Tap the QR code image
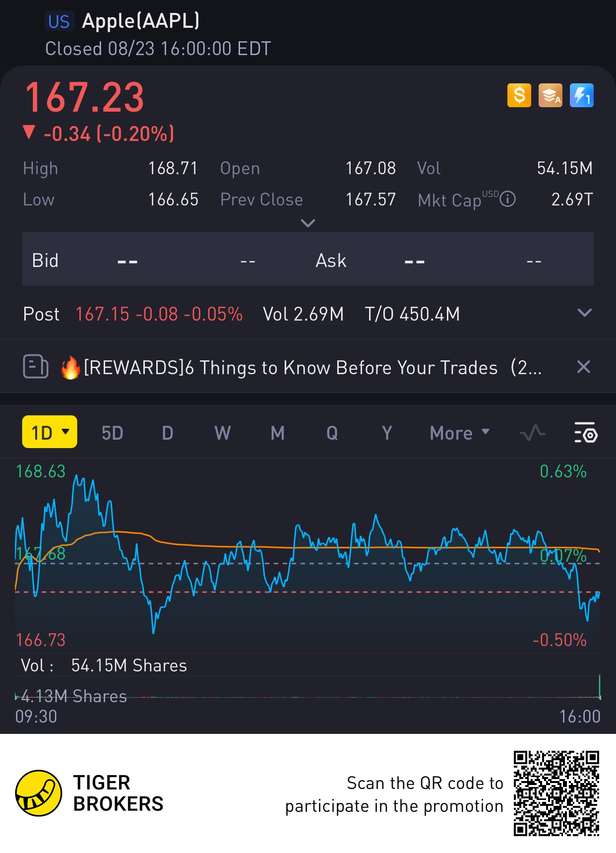The width and height of the screenshot is (616, 853). coord(556,793)
